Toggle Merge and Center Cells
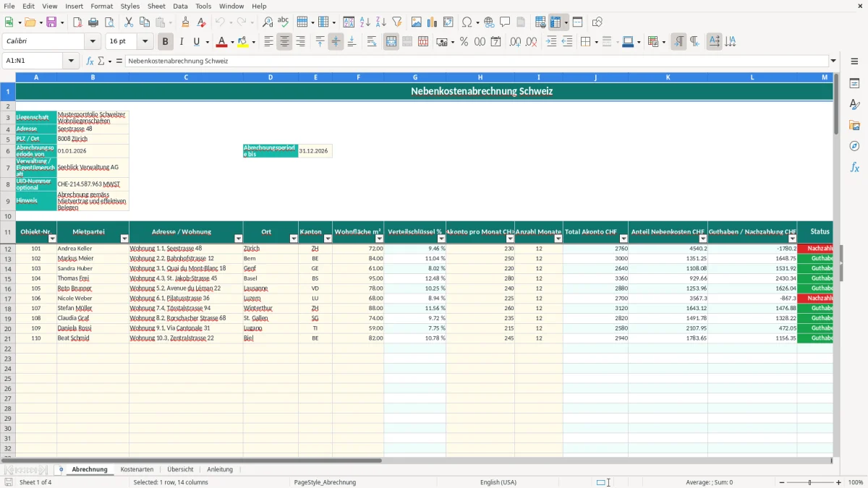 (x=391, y=42)
